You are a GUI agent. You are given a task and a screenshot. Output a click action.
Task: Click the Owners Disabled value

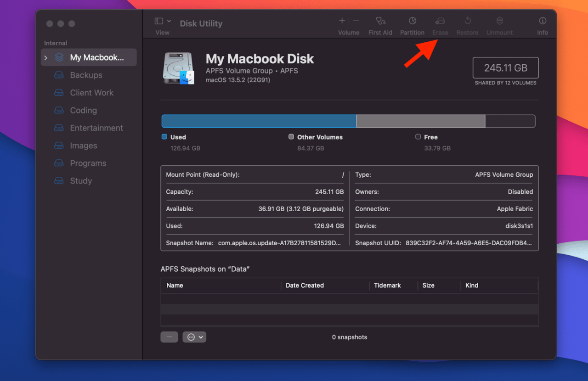pyautogui.click(x=520, y=192)
